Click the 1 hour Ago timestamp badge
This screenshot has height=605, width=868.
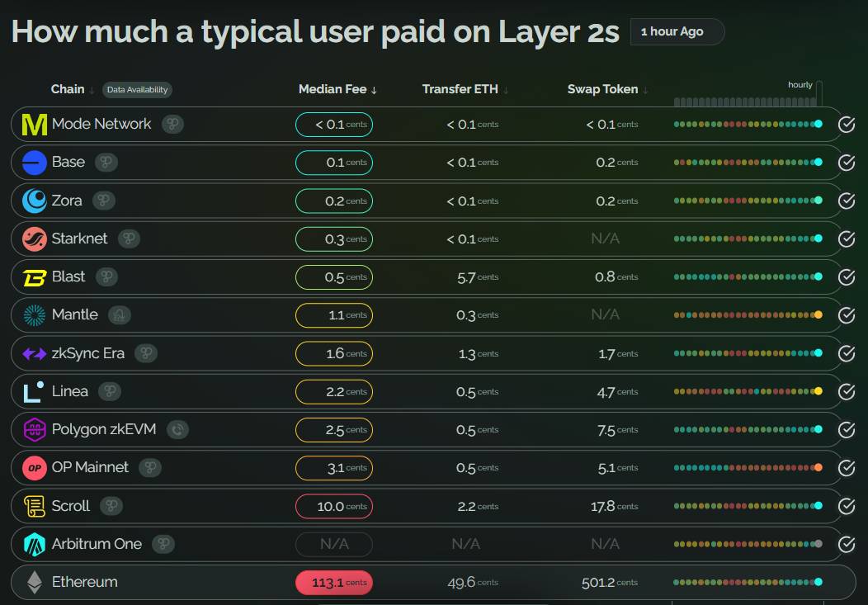[x=677, y=31]
